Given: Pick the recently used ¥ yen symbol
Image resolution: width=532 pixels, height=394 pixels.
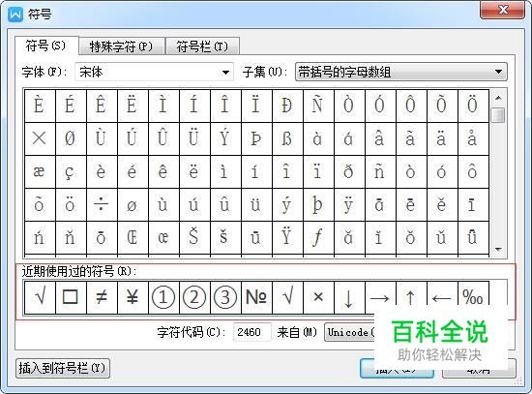Looking at the screenshot, I should click(133, 297).
